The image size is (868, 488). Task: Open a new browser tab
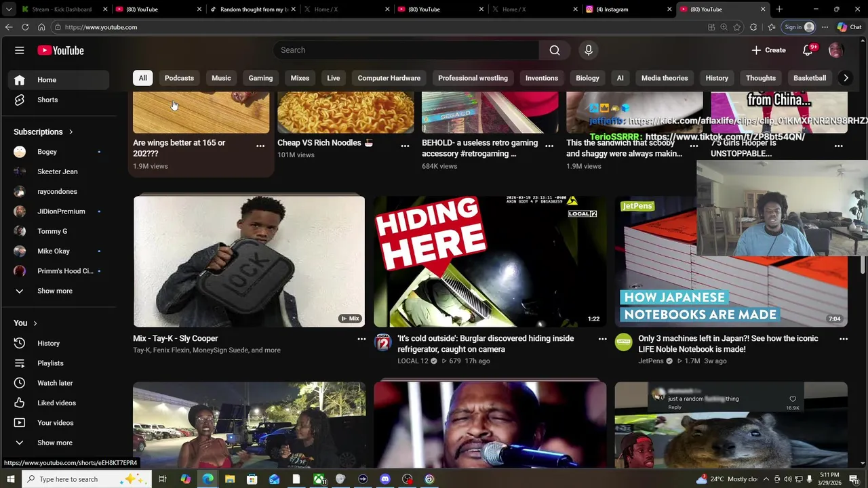(x=779, y=9)
